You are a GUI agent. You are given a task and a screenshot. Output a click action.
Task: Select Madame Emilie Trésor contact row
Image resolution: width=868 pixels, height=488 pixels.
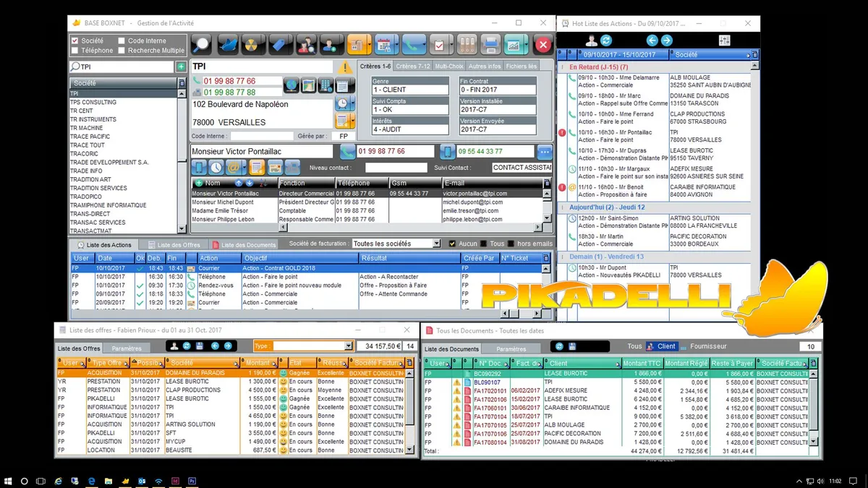coord(367,210)
